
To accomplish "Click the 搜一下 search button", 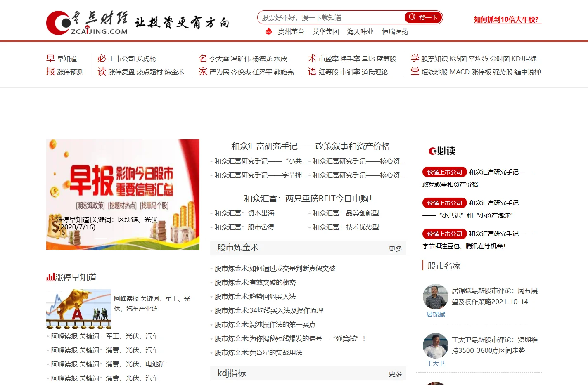I will pyautogui.click(x=423, y=17).
